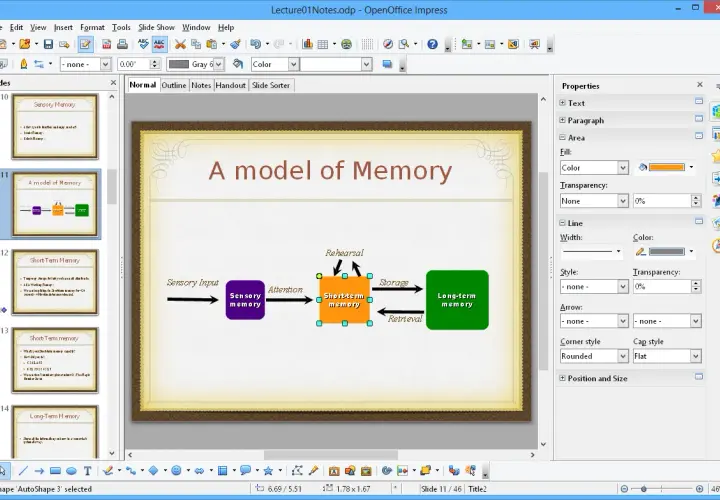Click the Print icon
The image size is (720, 500).
coord(122,44)
